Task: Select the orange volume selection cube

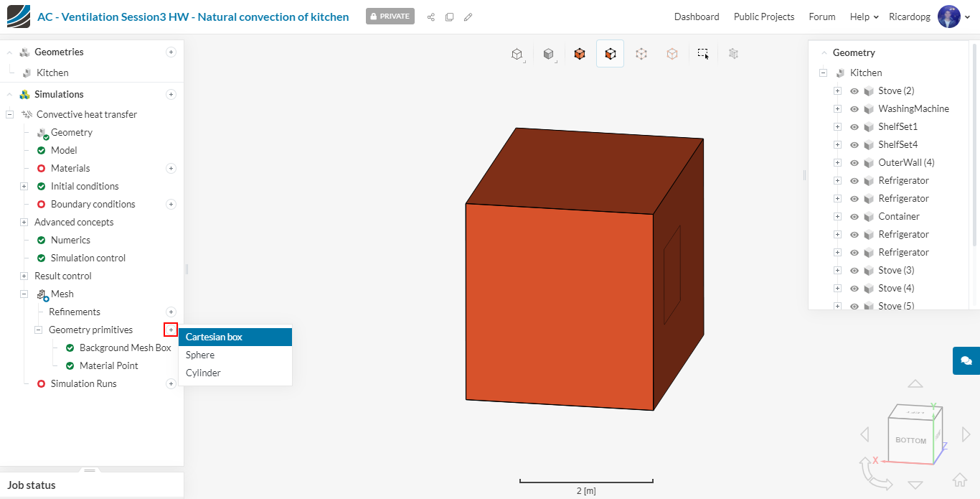Action: pyautogui.click(x=580, y=54)
